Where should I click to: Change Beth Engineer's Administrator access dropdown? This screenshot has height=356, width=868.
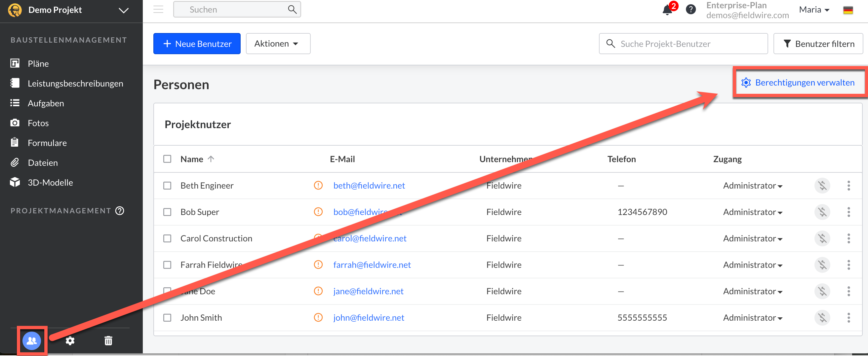(x=752, y=186)
